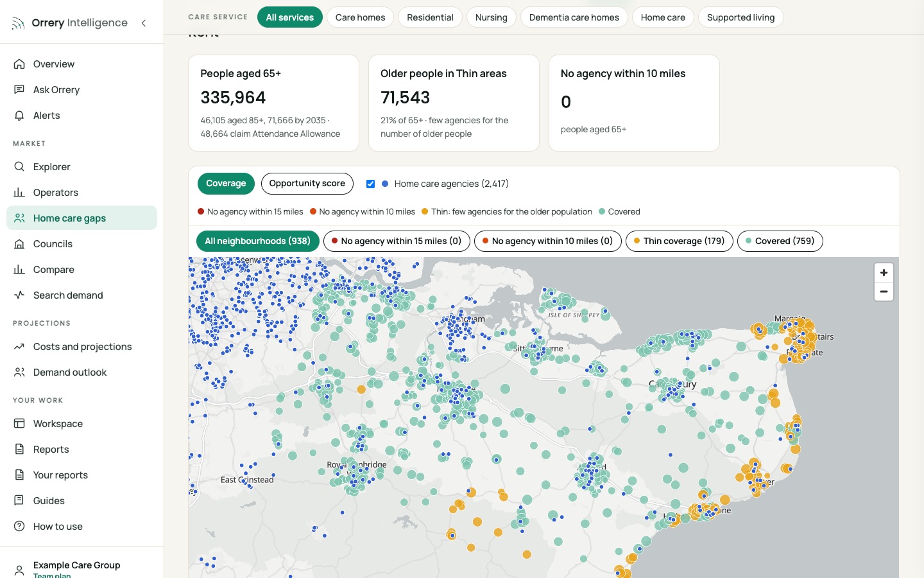Click the 71,543 older people figure
The image size is (924, 578).
(x=406, y=98)
